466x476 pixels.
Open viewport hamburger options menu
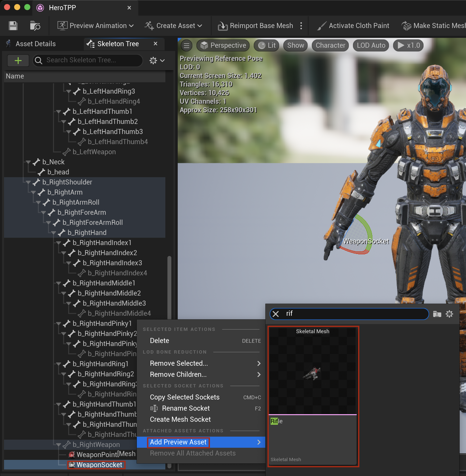[187, 45]
